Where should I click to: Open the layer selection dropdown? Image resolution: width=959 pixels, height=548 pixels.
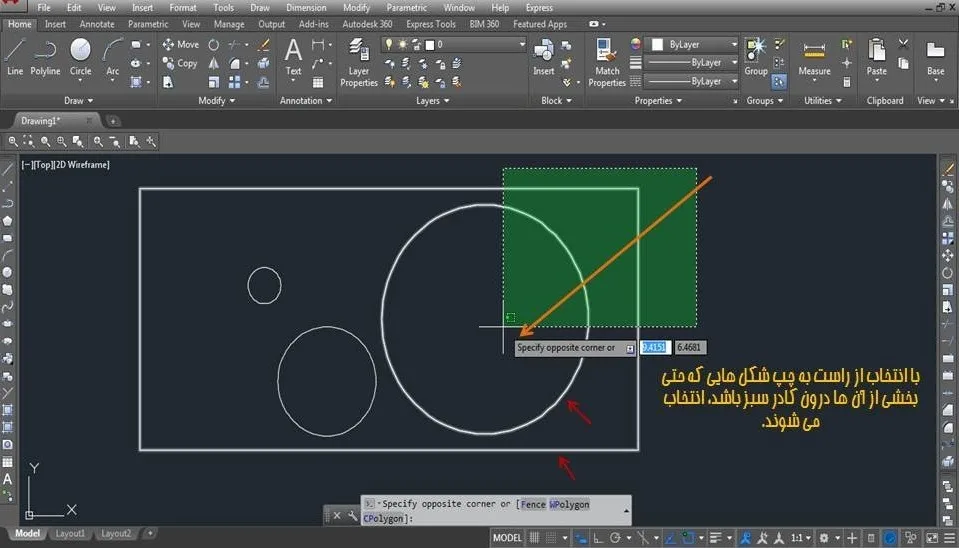coord(522,45)
